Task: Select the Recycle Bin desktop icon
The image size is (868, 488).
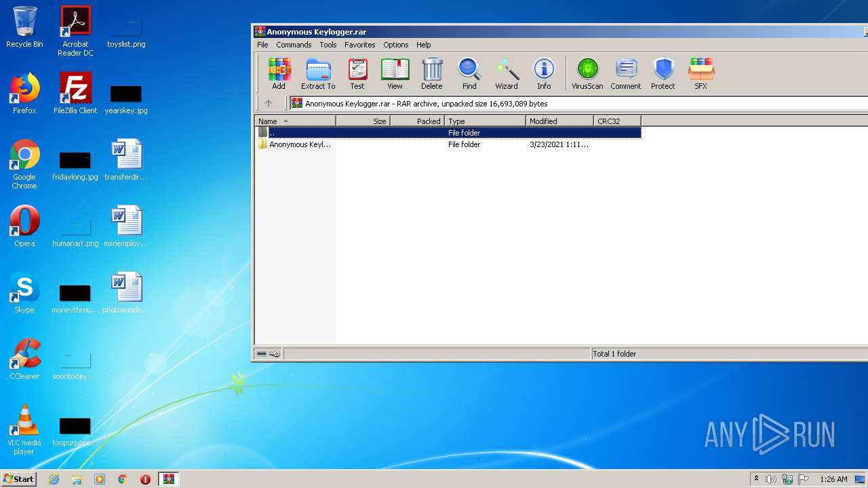Action: point(24,27)
